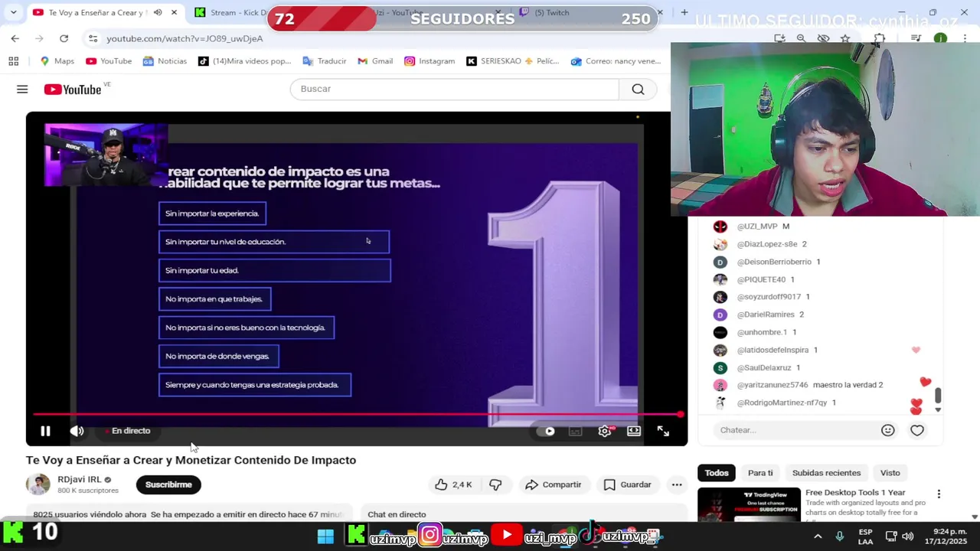This screenshot has width=980, height=551.
Task: Close the Te Voy a Enseñar tab
Action: (x=174, y=12)
